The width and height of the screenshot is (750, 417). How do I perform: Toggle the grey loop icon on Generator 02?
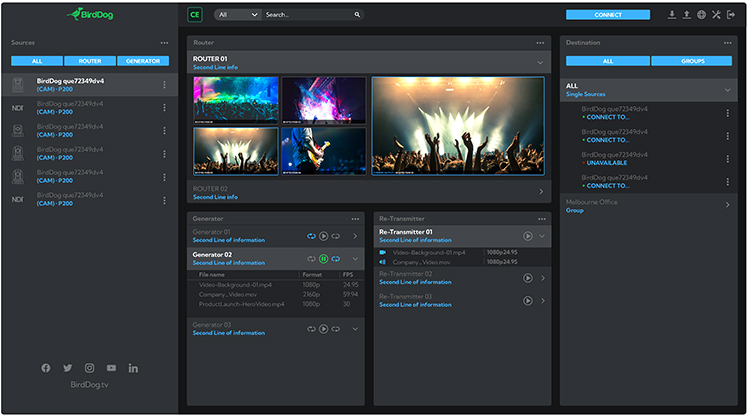click(x=311, y=259)
